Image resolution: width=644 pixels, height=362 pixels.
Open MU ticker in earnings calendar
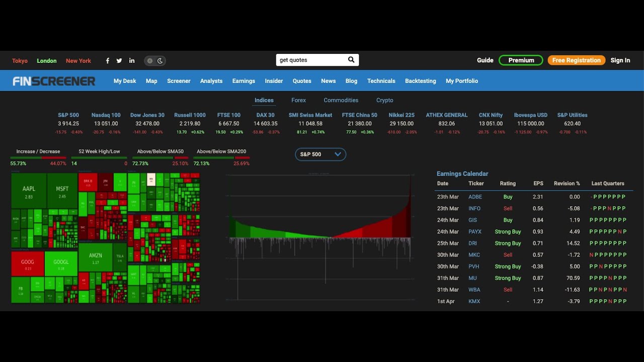click(x=472, y=278)
